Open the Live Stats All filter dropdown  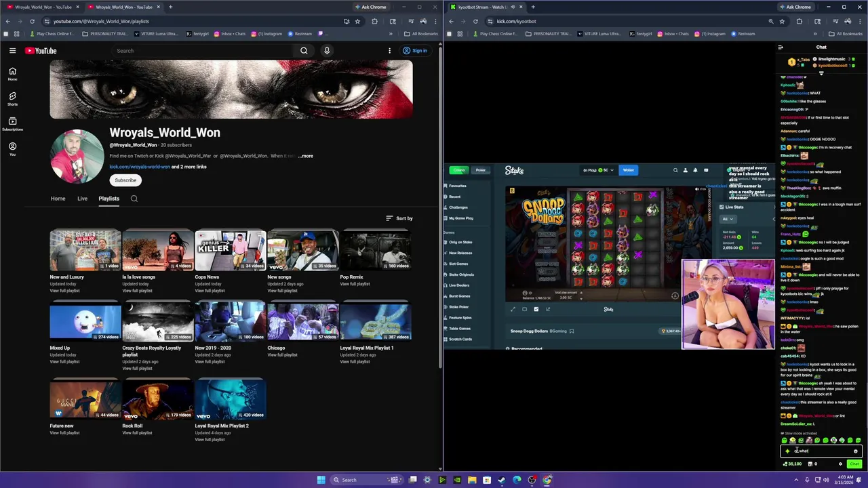tap(728, 219)
